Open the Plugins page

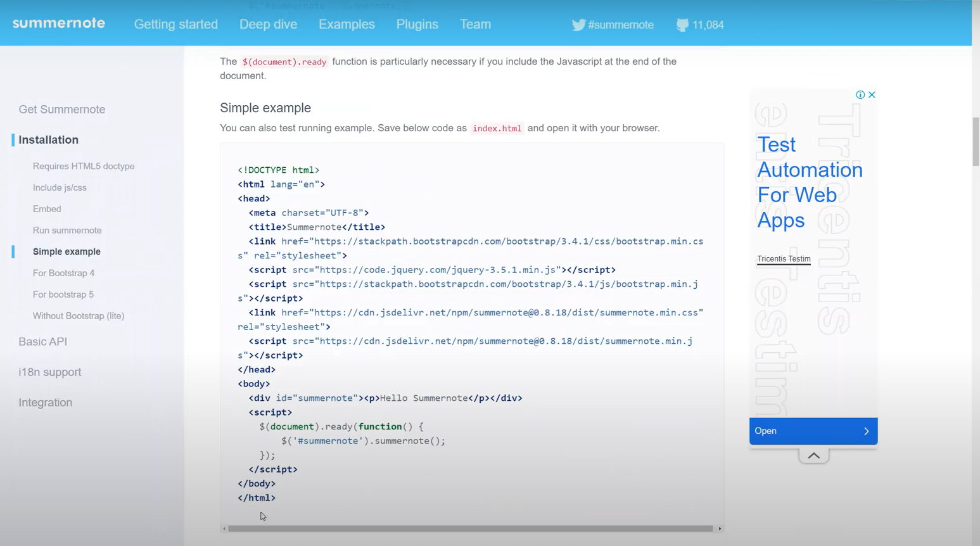tap(417, 24)
